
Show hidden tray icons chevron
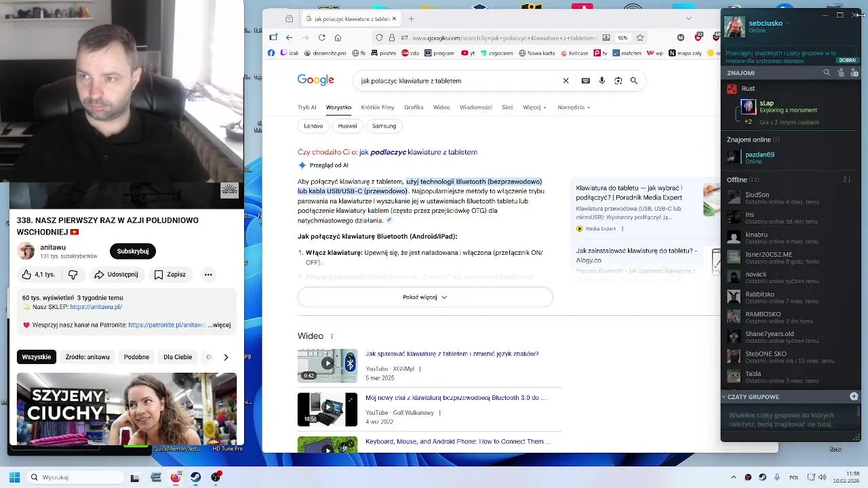pos(734,477)
